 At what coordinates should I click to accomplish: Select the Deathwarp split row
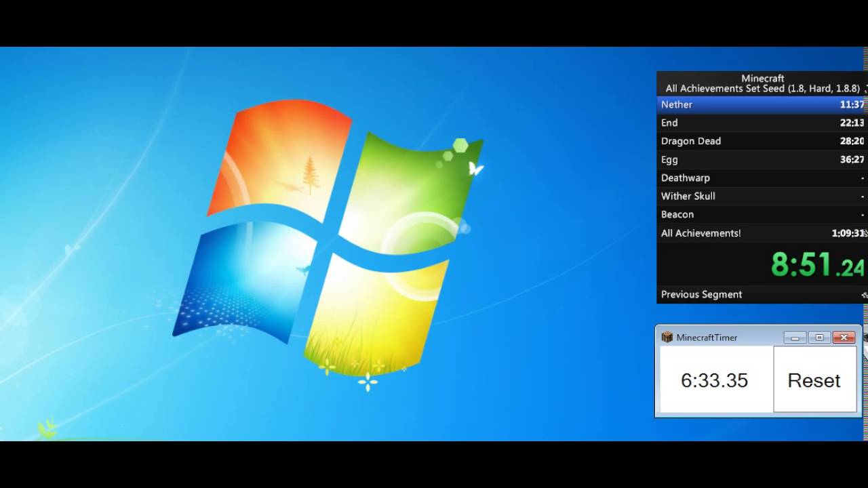click(762, 178)
